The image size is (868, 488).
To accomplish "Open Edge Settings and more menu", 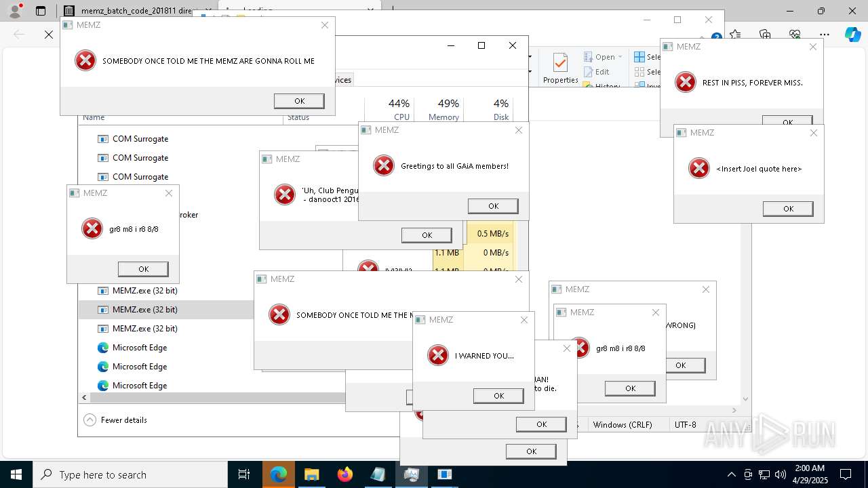I will [825, 34].
